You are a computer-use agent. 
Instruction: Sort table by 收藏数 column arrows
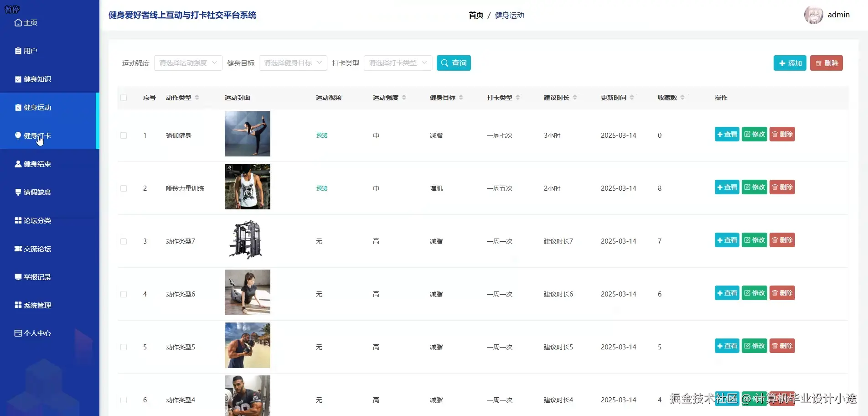[682, 97]
